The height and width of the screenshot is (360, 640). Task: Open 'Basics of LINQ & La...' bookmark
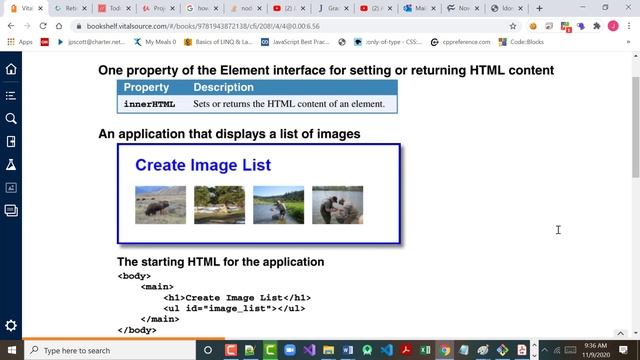click(x=218, y=42)
